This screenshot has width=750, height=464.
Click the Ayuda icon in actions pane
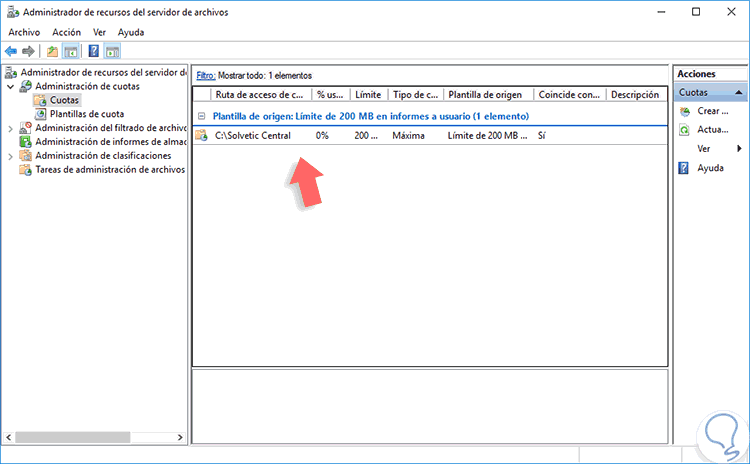684,168
